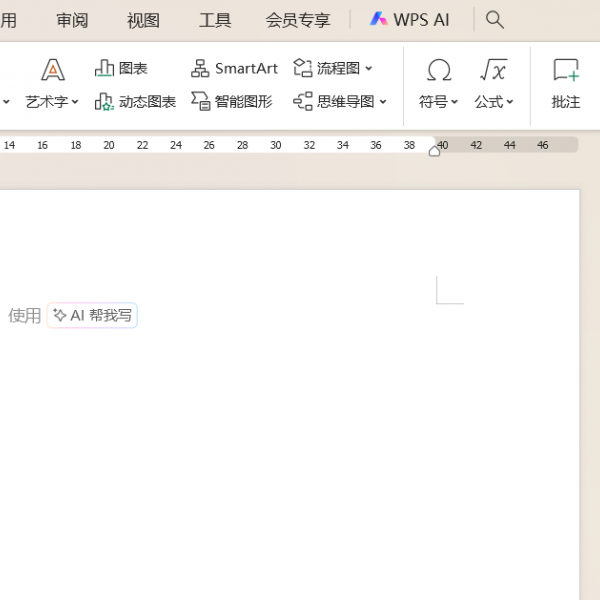Open 动态图表 dynamic chart tool

click(105, 101)
